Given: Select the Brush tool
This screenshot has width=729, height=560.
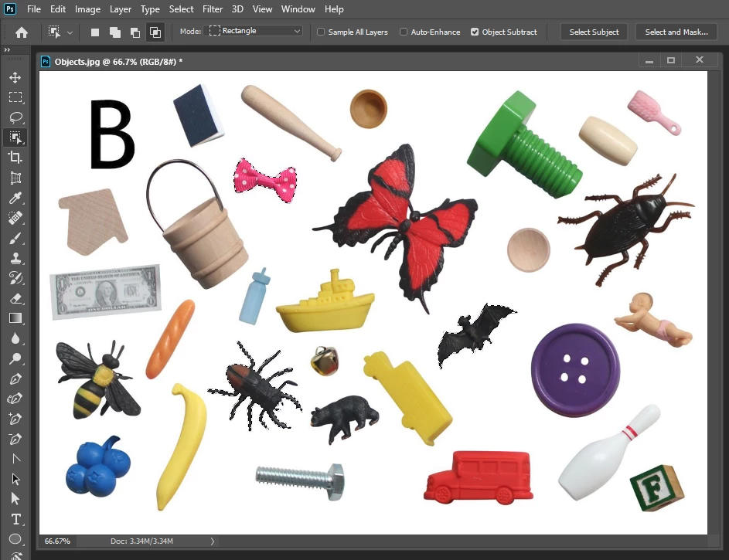Looking at the screenshot, I should click(x=15, y=238).
